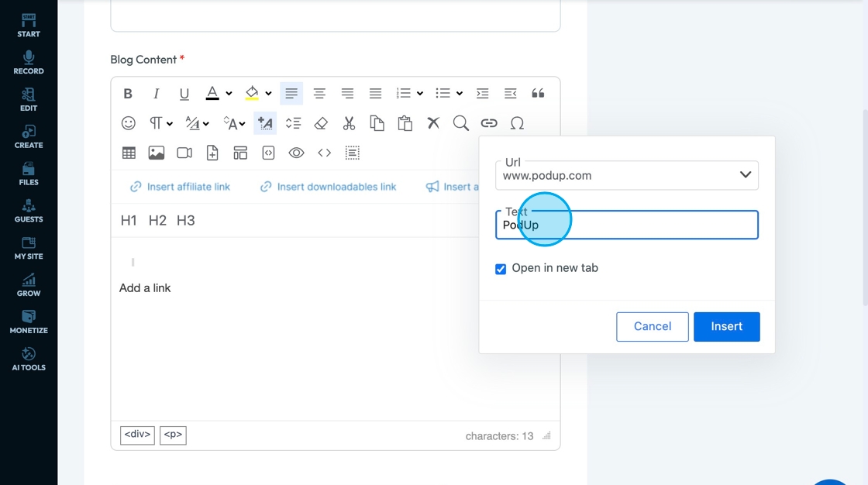The width and height of the screenshot is (868, 485).
Task: Insert embed code snippet
Action: pos(268,153)
